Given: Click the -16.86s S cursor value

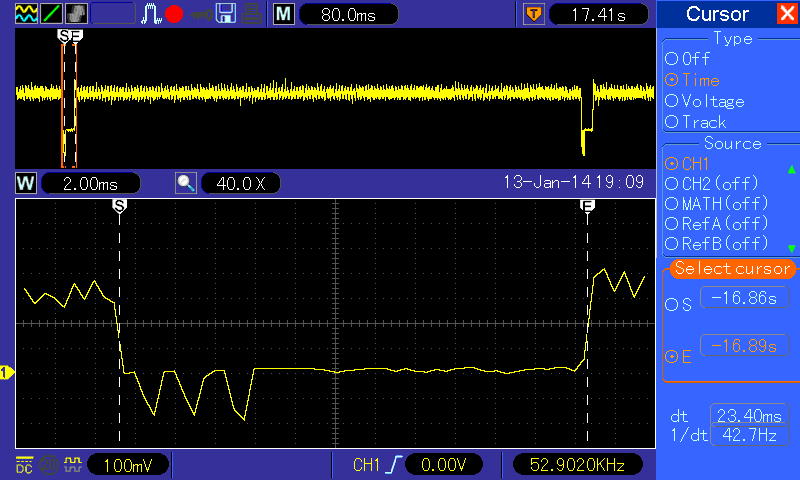Looking at the screenshot, I should (x=744, y=297).
